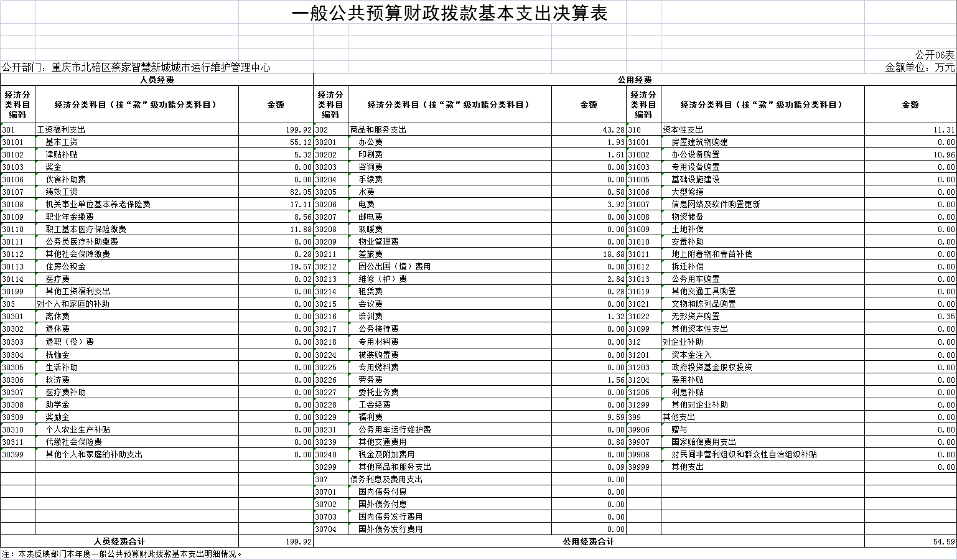957x560 pixels.
Task: Click the 国家赔偿费用支出 cell
Action: pyautogui.click(x=763, y=442)
